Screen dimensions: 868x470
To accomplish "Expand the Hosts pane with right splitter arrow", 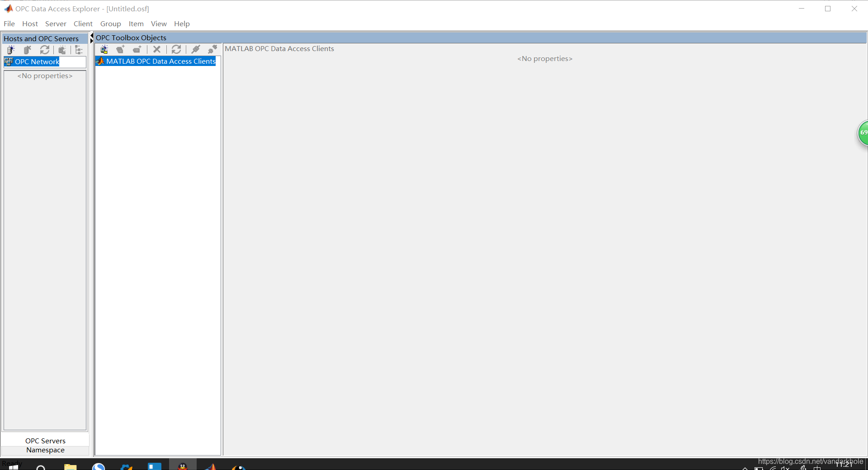I will 92,41.
